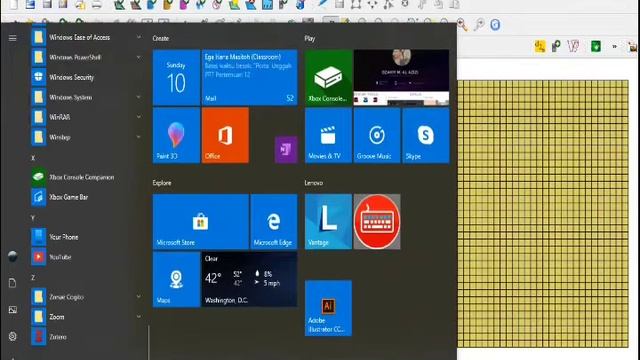Screen dimensions: 640x360
Task: Open the purple OneNote tile
Action: (286, 150)
